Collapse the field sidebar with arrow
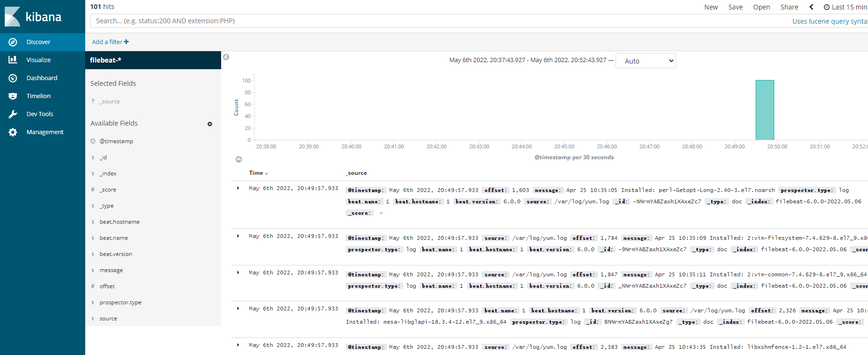This screenshot has width=868, height=355. (226, 57)
